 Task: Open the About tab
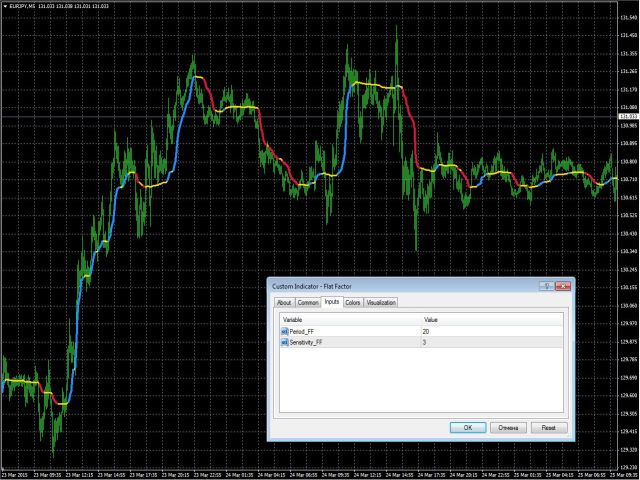(x=284, y=302)
